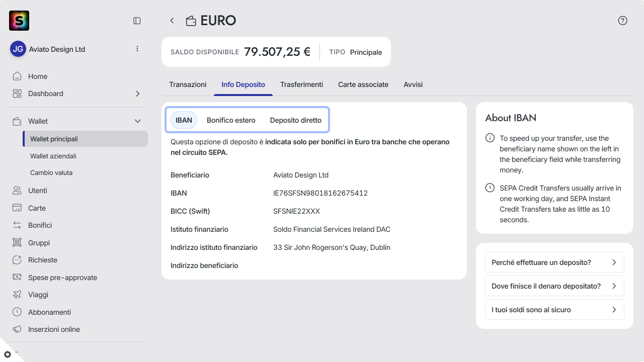Click the wallet icon next to EURO title

coord(191,21)
